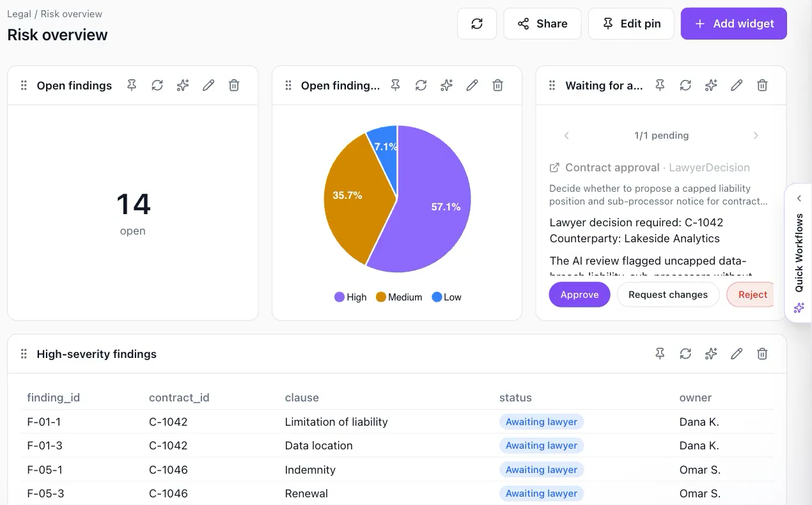Click the Edit pin button
812x505 pixels.
pyautogui.click(x=631, y=24)
